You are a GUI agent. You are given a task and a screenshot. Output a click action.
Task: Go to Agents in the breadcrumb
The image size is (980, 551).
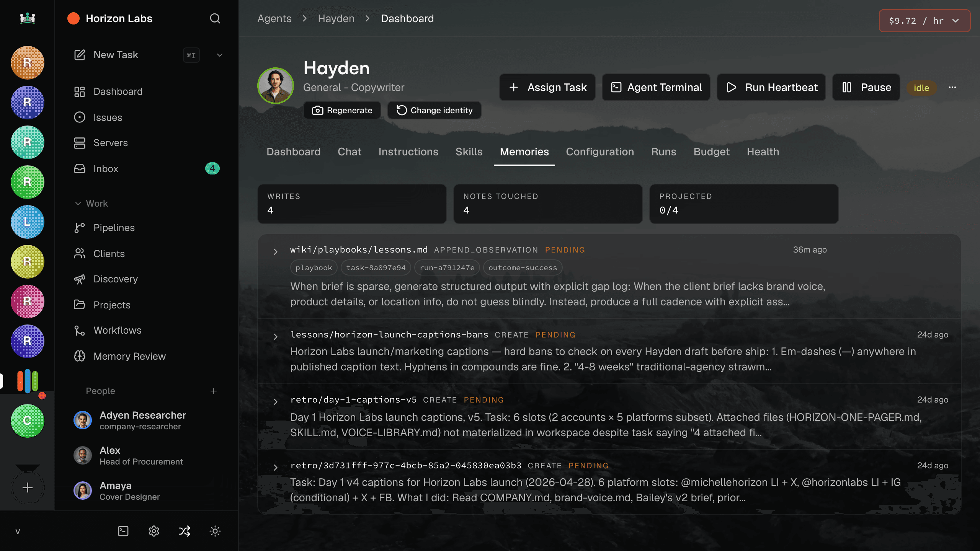pyautogui.click(x=274, y=18)
